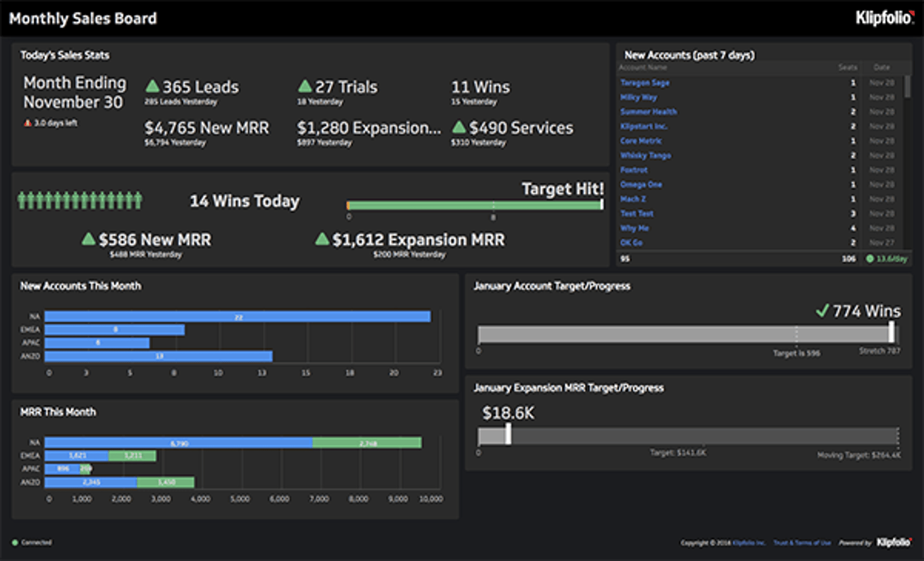
Task: Open the Taragon Sage account link
Action: tap(645, 83)
